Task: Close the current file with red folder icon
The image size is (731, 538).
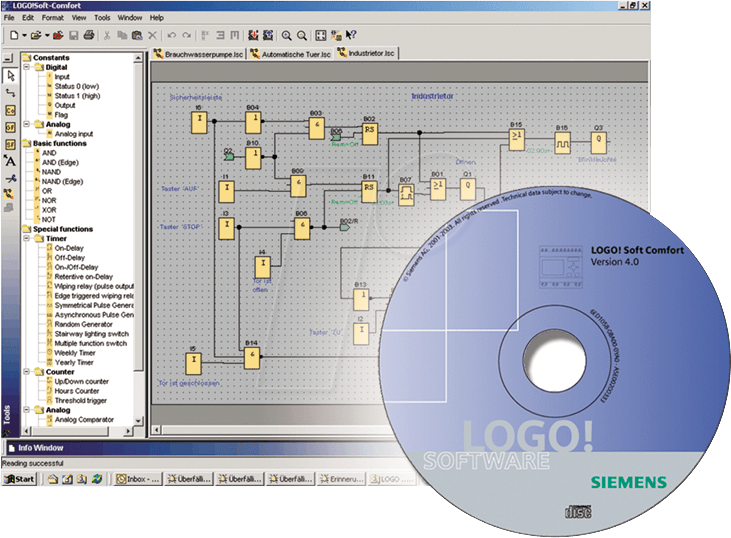Action: point(58,35)
